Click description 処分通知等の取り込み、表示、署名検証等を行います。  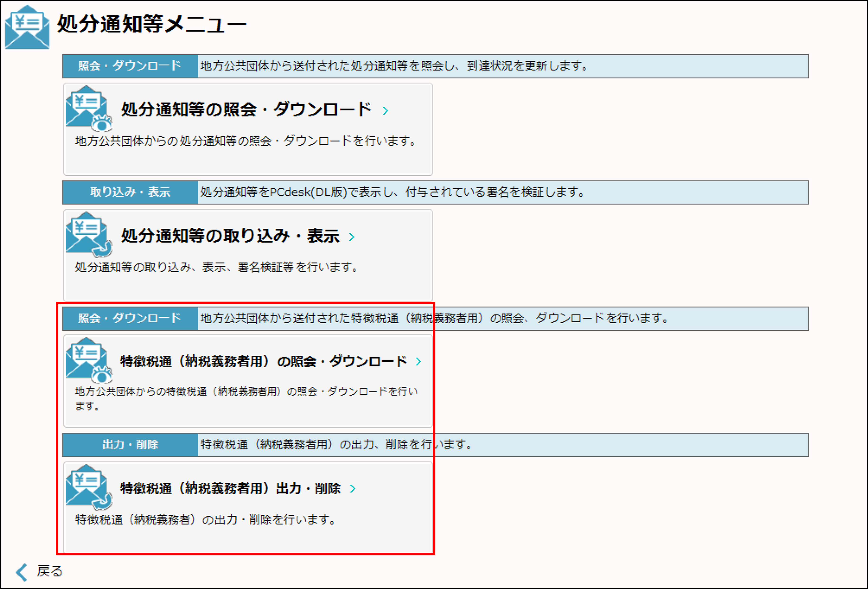pos(217,267)
